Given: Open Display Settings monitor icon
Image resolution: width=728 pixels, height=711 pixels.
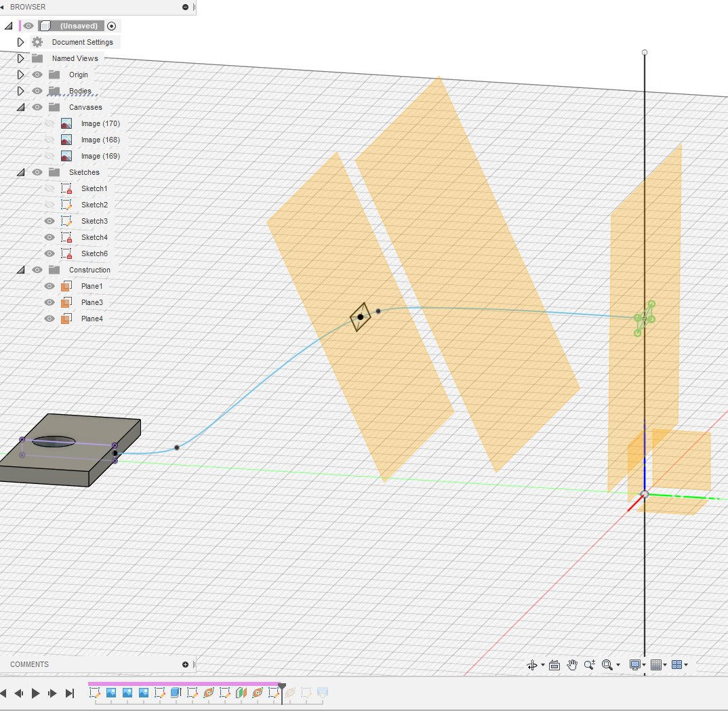Looking at the screenshot, I should (x=634, y=665).
